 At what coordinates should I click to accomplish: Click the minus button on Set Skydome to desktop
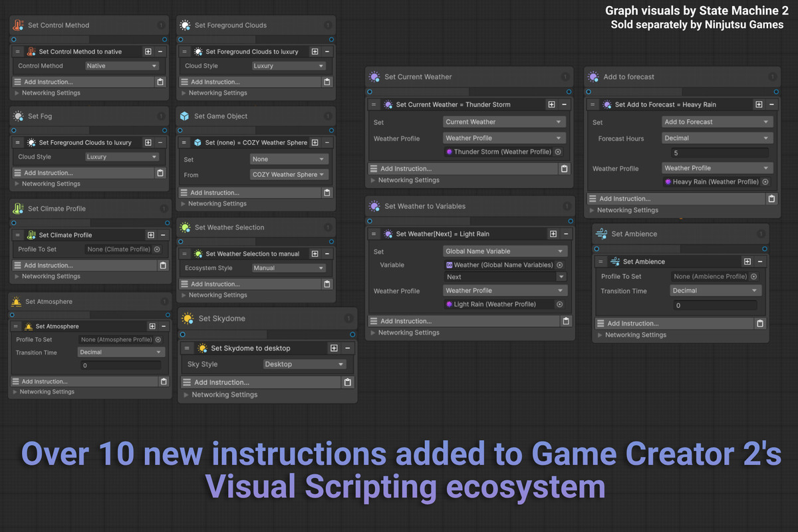tap(347, 347)
